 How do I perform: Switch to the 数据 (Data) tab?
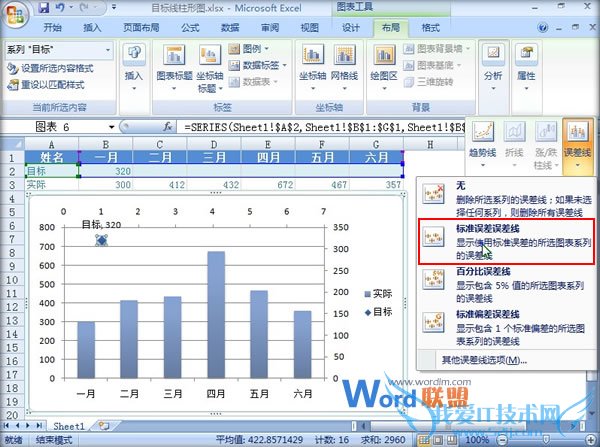230,28
